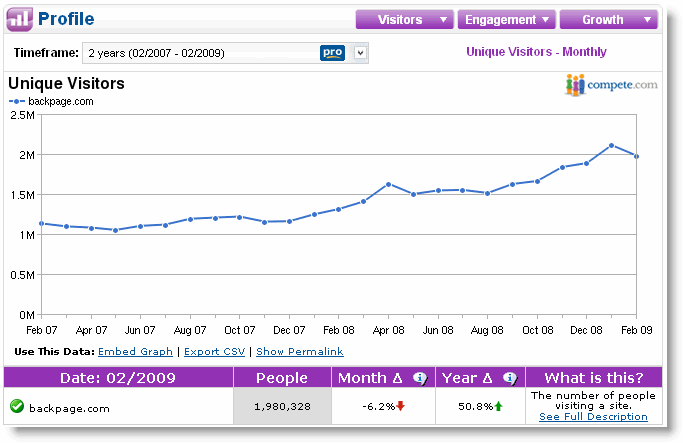Click the Year Δ column header text
683x443 pixels.
pos(467,378)
